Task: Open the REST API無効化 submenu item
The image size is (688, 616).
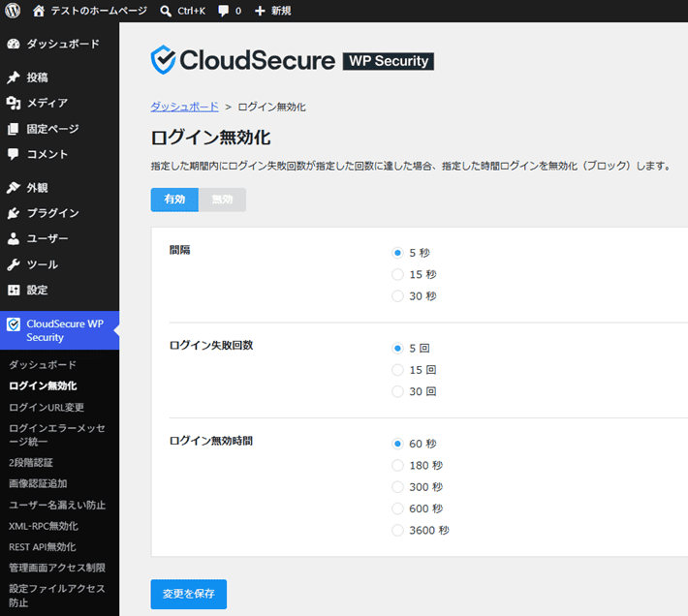Action: [42, 547]
